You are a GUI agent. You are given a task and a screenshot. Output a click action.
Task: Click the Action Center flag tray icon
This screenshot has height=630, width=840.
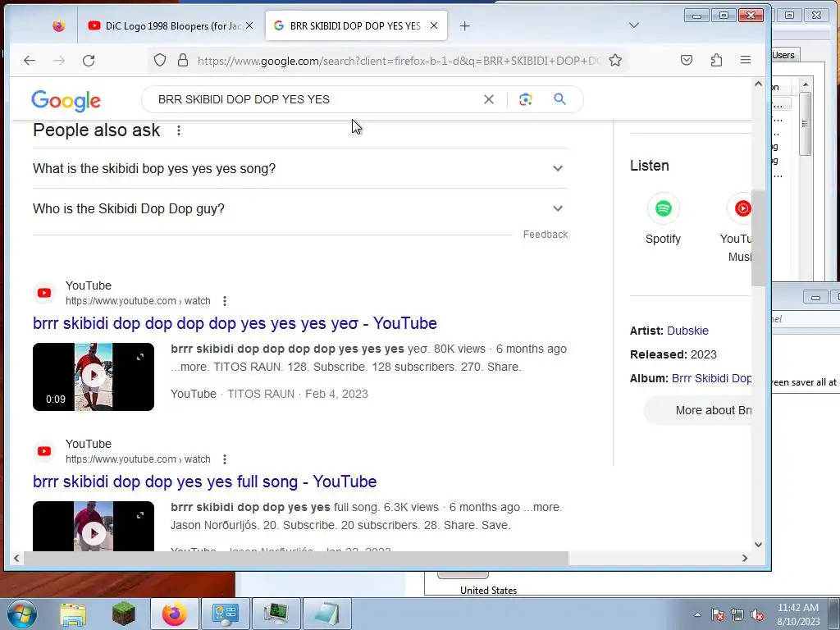pos(718,615)
